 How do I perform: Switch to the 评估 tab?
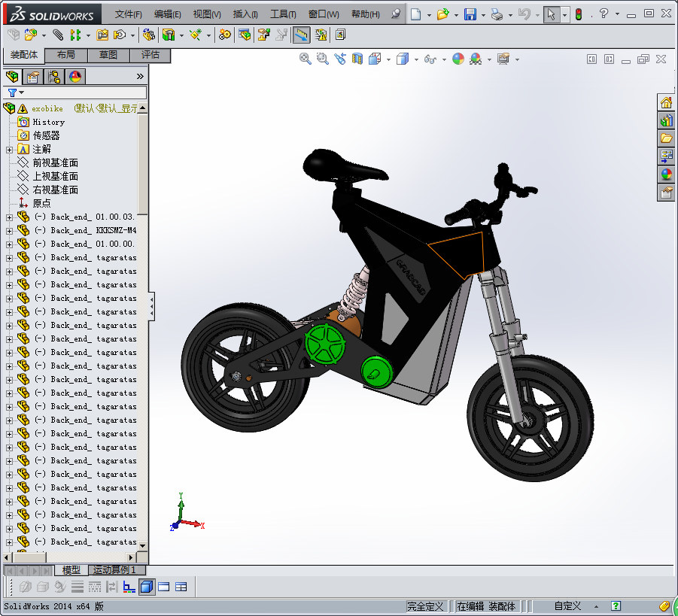point(150,55)
